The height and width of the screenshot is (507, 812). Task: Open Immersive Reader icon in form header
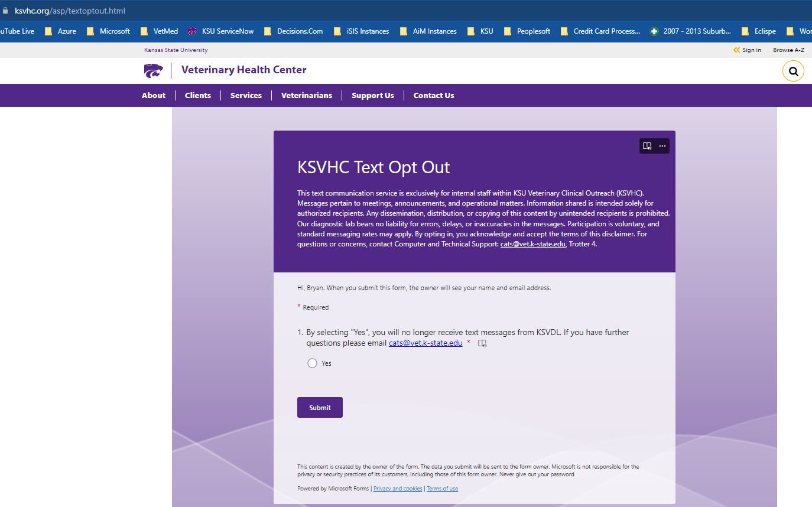click(647, 146)
